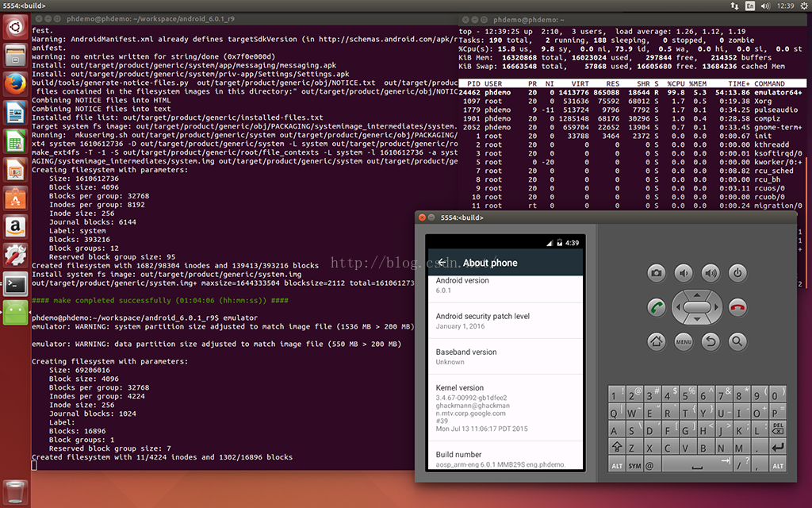Click D-pad down arrow
This screenshot has width=812, height=508.
click(697, 320)
